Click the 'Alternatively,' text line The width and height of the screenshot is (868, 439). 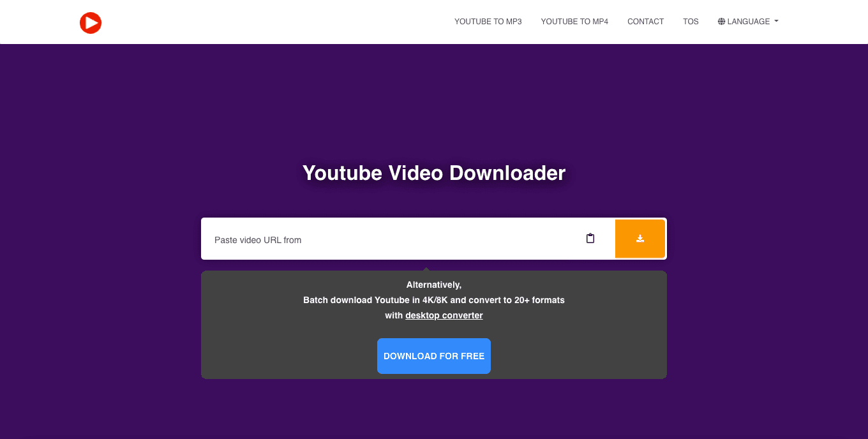click(x=434, y=285)
